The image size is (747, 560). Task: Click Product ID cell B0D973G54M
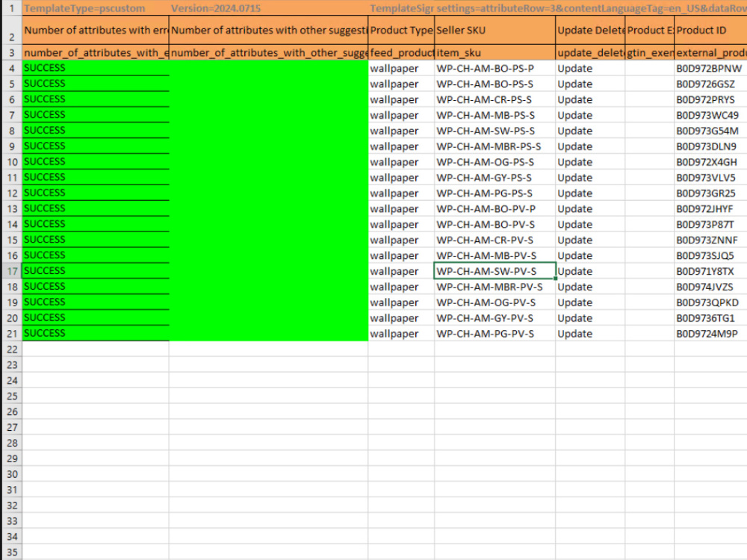coord(710,131)
